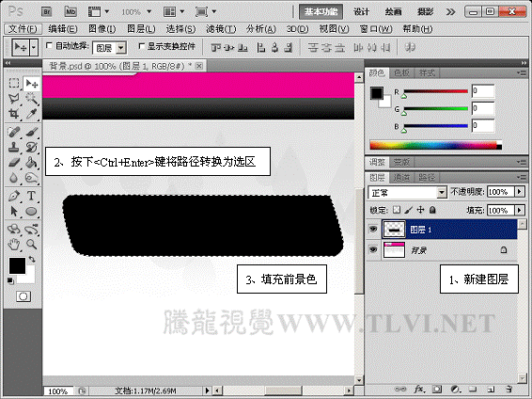Launch Adobe Bridge
The width and height of the screenshot is (532, 399).
coord(46,12)
